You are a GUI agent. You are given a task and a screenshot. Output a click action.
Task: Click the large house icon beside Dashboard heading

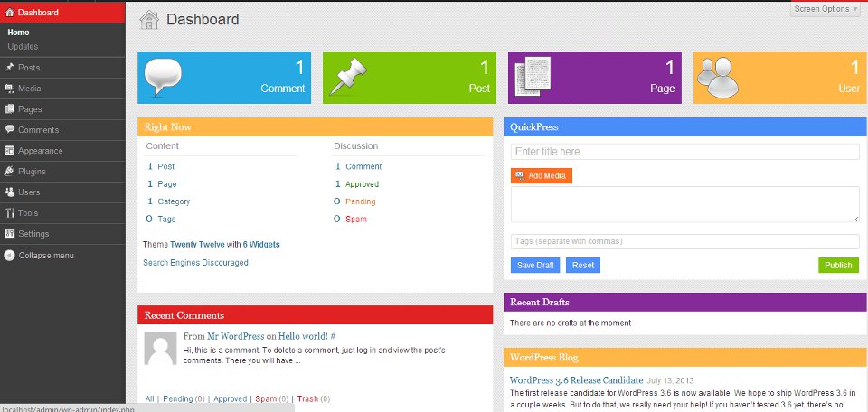coord(149,20)
